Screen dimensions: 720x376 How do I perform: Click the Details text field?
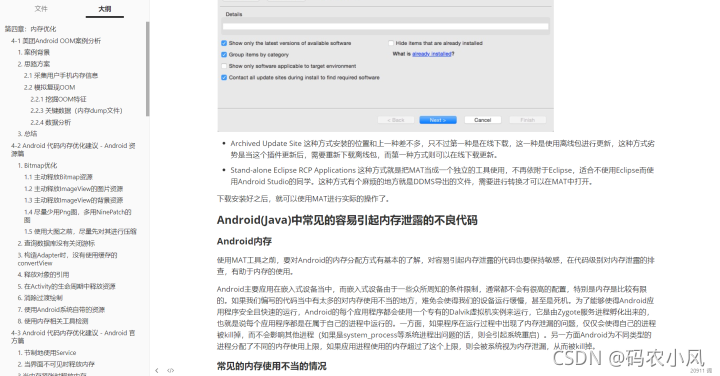click(385, 27)
